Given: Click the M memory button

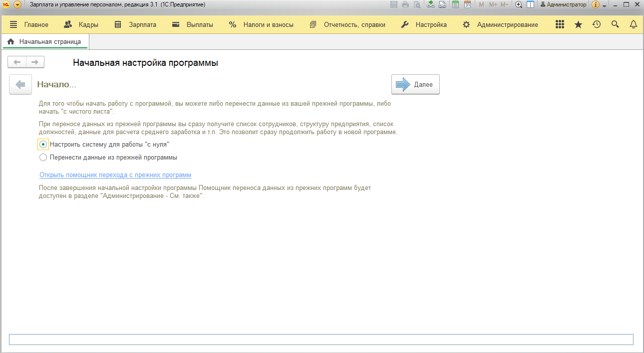Looking at the screenshot, I should pos(481,4).
